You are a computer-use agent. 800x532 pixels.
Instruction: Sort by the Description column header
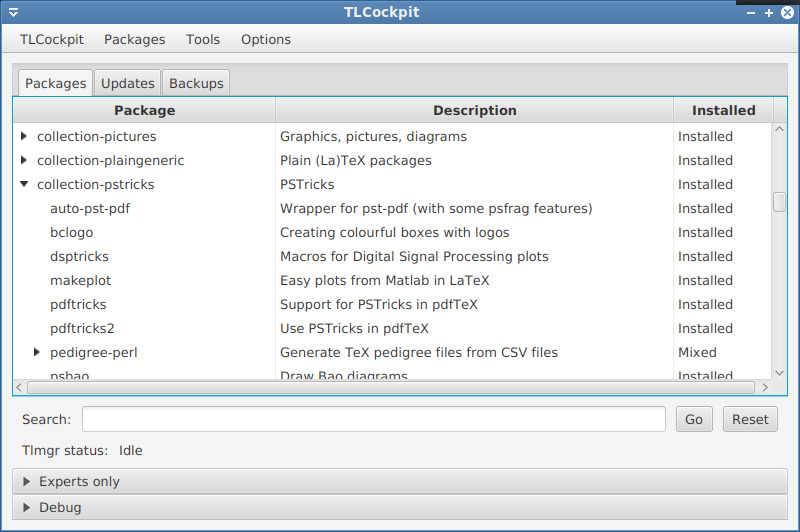coord(474,110)
